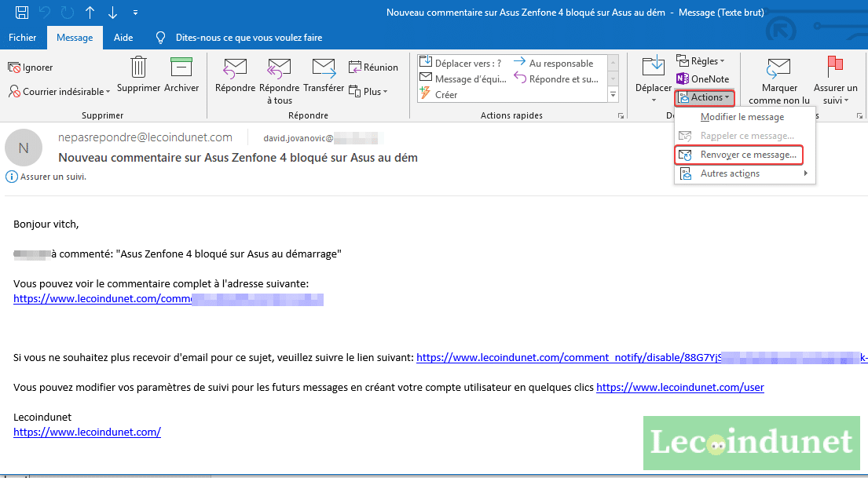Archive the message with Archiver icon
Screen dimensions: 868x478
point(181,75)
